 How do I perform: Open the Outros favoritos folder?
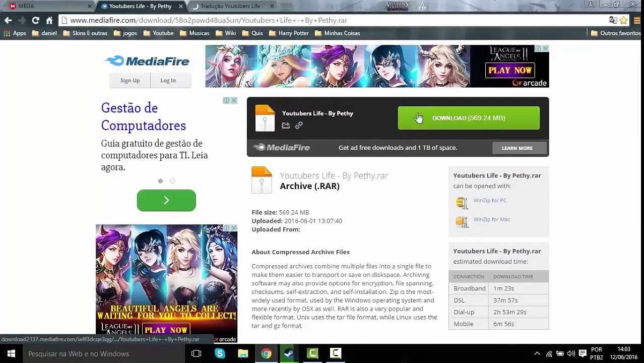coord(616,33)
